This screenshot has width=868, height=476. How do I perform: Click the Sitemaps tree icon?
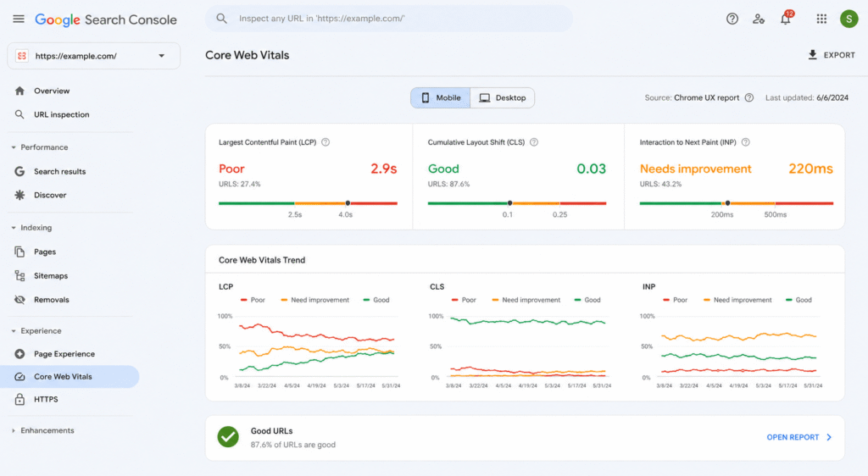click(20, 275)
